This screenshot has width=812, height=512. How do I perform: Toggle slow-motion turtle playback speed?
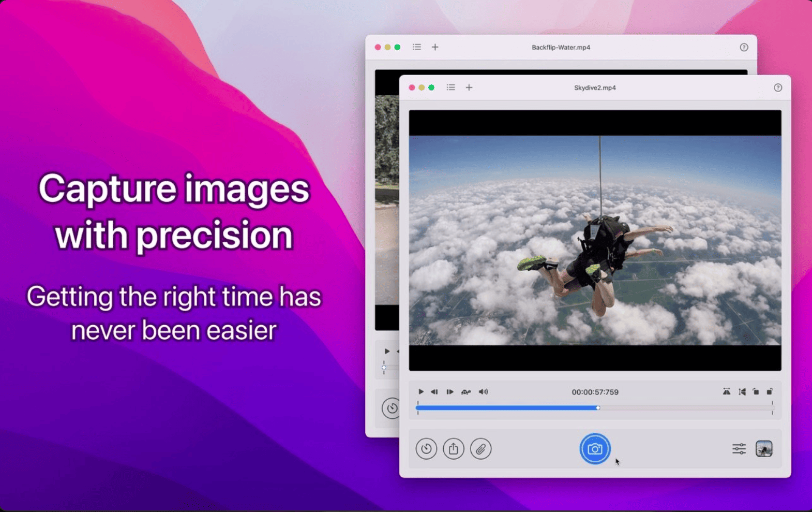click(466, 392)
